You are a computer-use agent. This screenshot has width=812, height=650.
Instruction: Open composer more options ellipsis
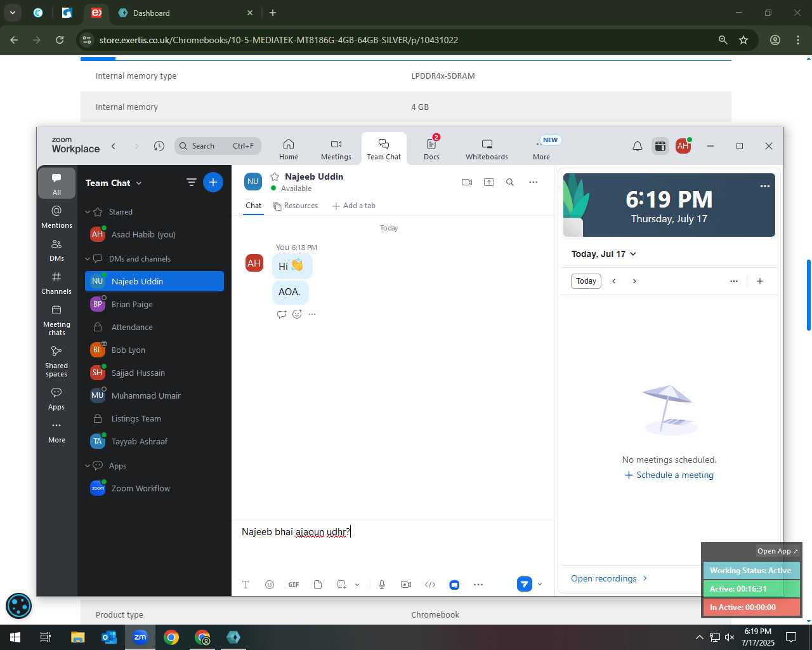478,585
